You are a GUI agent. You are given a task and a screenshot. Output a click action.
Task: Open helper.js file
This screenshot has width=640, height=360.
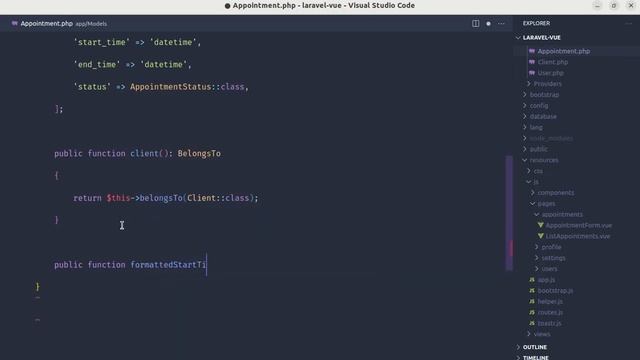[x=550, y=301]
